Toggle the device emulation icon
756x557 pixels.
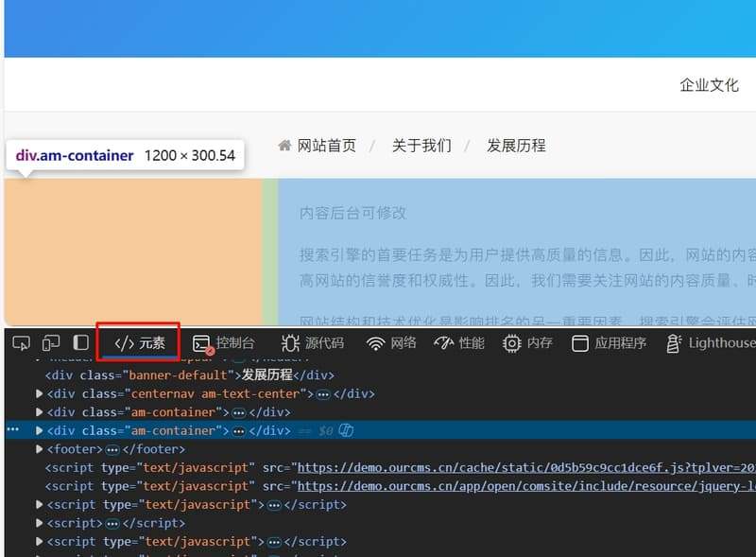click(x=51, y=343)
